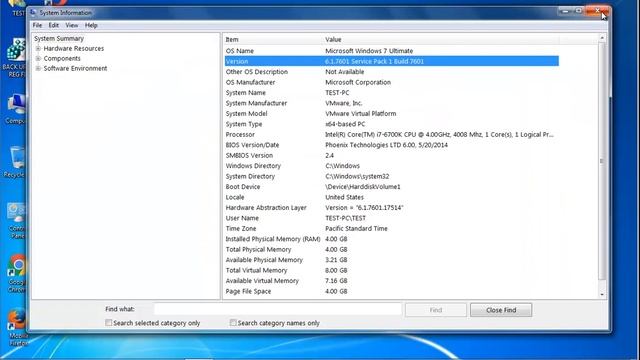Select the System Type row
The height and width of the screenshot is (360, 640).
tap(391, 124)
